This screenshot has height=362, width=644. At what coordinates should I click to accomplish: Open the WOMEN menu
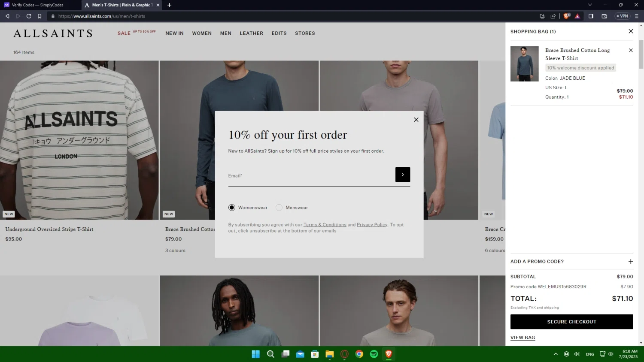[x=202, y=33]
